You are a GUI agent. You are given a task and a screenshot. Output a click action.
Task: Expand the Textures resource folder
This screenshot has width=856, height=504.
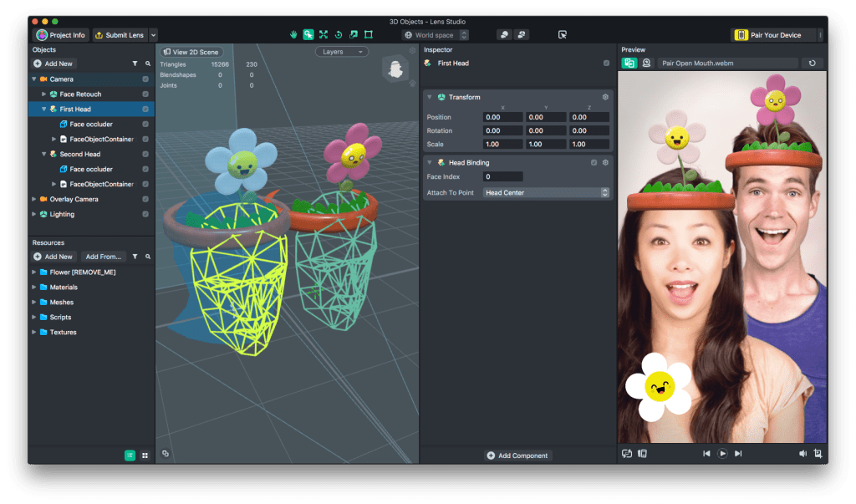click(x=34, y=333)
